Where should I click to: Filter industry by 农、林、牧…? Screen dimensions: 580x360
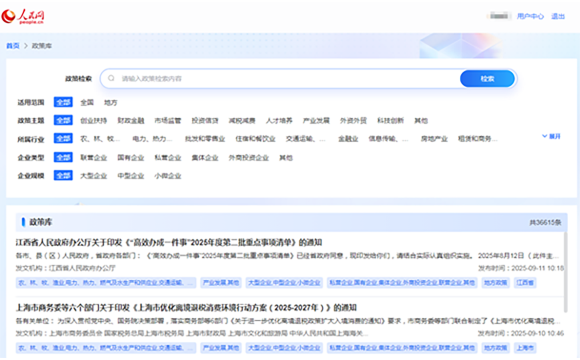pos(100,139)
